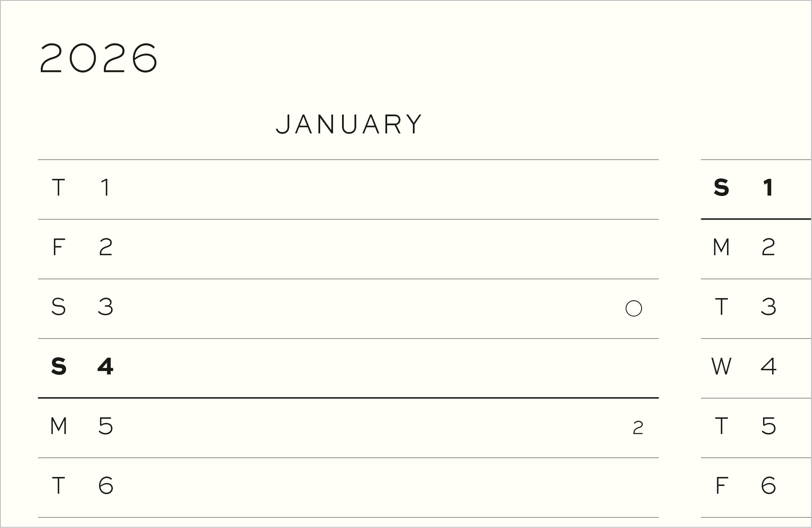Select the Saturday January 3 row
This screenshot has width=812, height=528.
(348, 308)
